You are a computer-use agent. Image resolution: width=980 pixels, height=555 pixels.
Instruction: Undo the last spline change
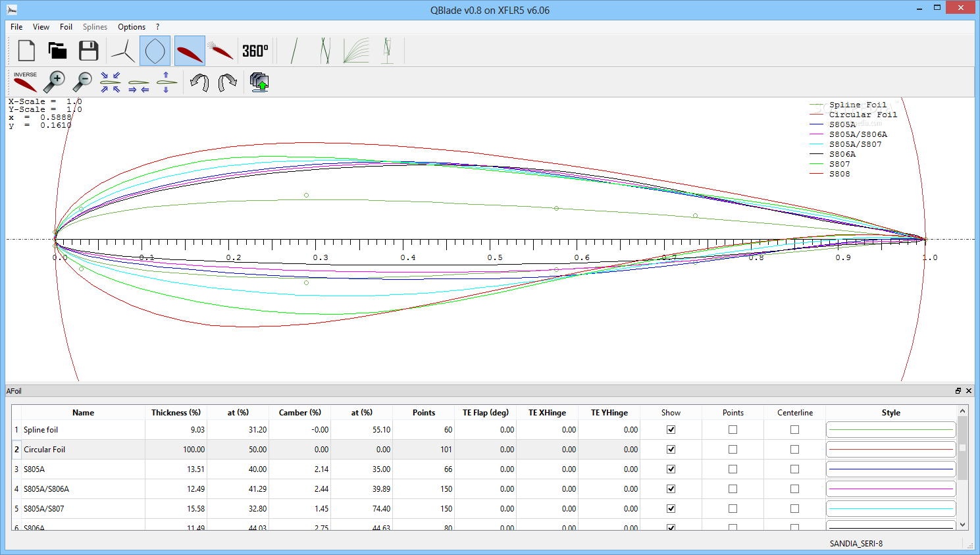[x=199, y=82]
